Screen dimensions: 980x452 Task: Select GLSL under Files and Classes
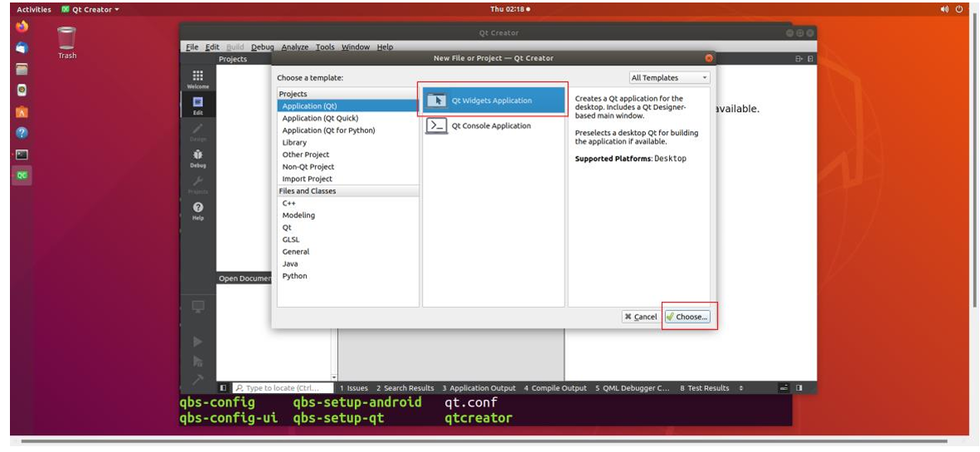point(347,240)
